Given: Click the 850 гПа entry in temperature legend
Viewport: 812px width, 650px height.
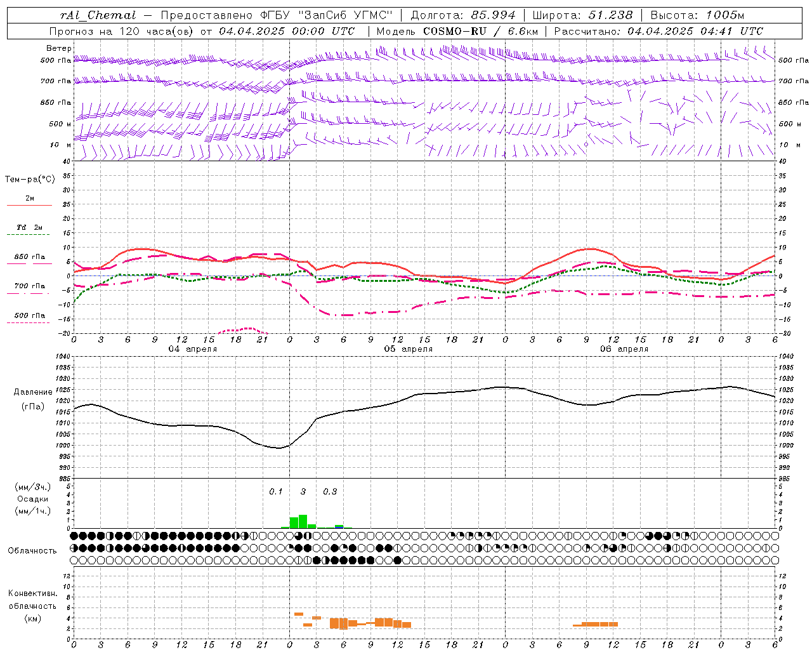Looking at the screenshot, I should click(x=30, y=257).
